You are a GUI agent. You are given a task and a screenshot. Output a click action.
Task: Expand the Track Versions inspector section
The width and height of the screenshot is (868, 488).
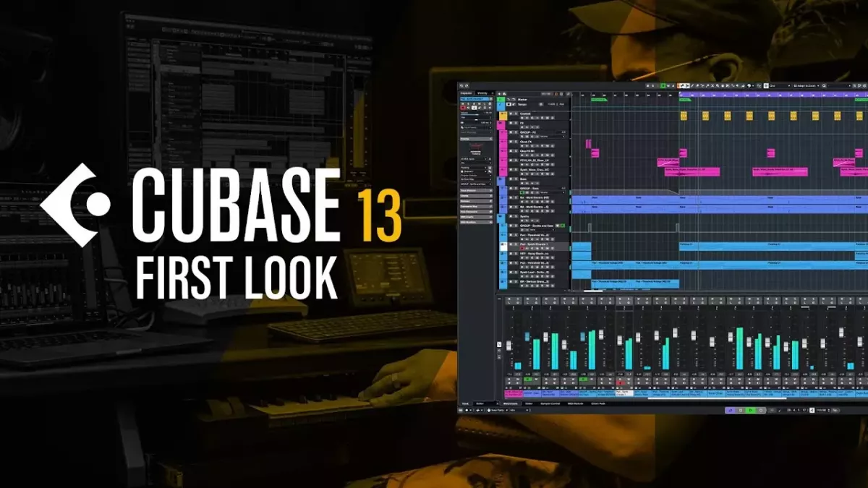476,191
